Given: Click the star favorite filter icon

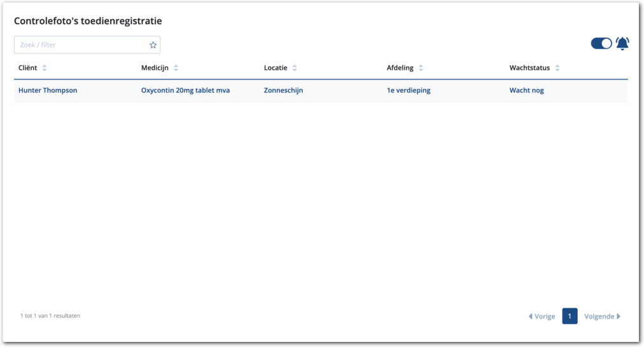Looking at the screenshot, I should [153, 45].
